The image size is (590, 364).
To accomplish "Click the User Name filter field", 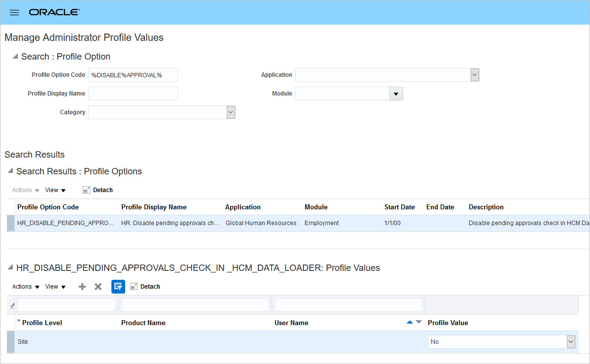I will [348, 305].
